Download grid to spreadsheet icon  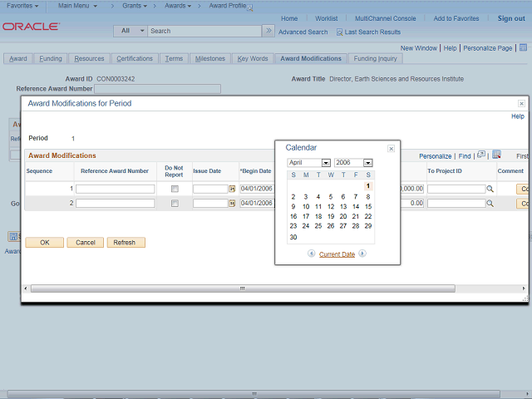point(497,155)
